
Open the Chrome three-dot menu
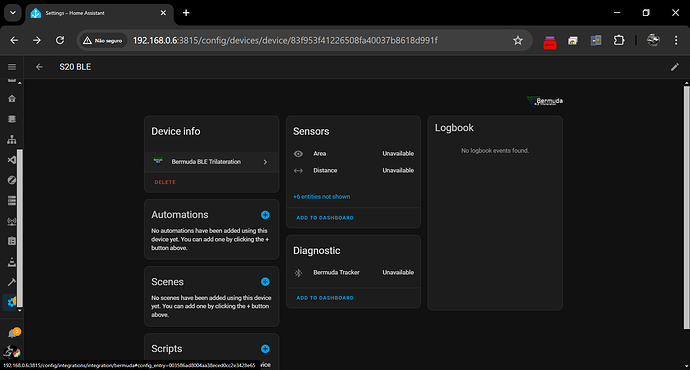[676, 40]
